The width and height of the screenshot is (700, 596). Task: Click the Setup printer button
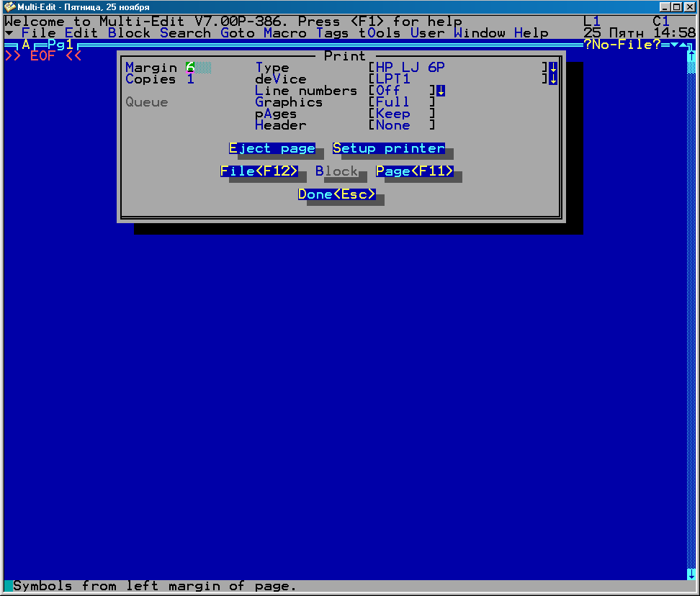[388, 148]
